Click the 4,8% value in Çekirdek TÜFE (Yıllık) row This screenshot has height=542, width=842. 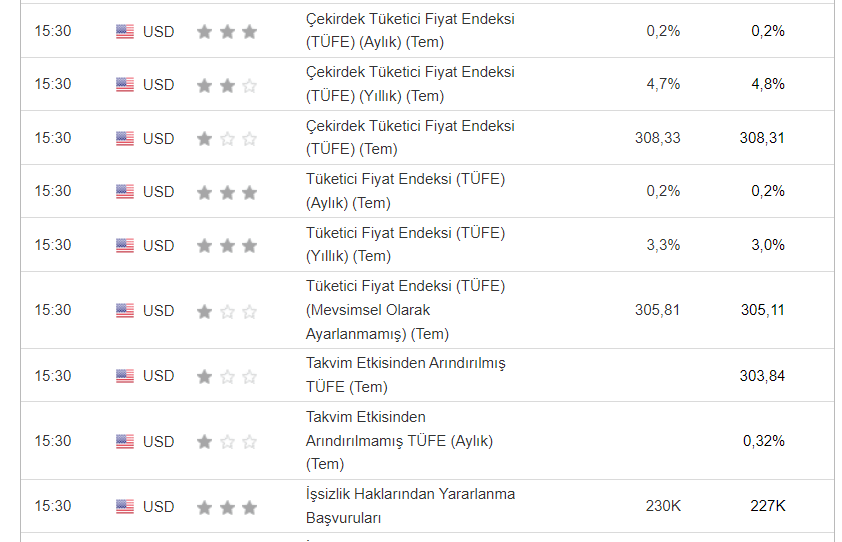(x=768, y=84)
